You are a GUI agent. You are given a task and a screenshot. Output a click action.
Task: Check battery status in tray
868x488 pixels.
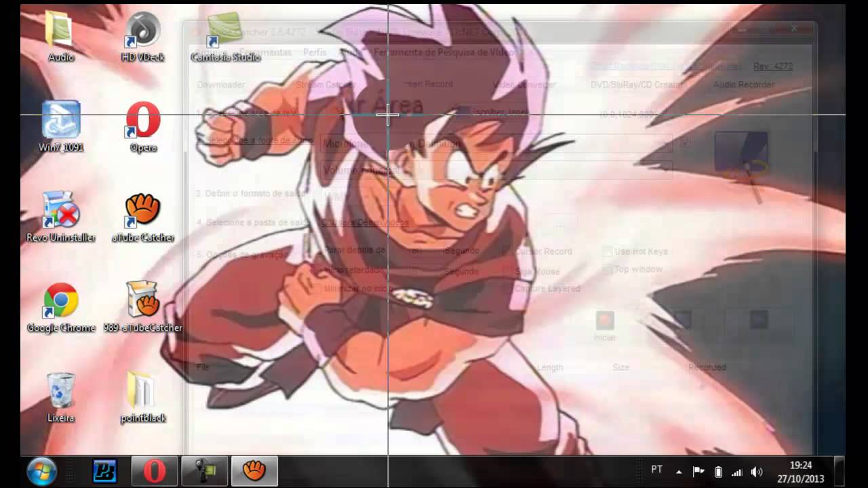click(x=718, y=472)
